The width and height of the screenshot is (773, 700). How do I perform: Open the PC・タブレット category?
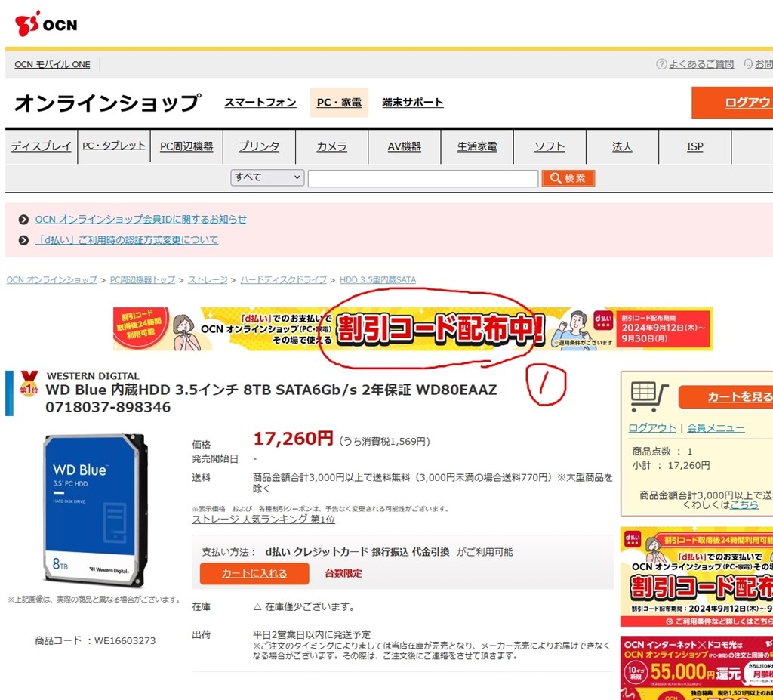pos(114,146)
